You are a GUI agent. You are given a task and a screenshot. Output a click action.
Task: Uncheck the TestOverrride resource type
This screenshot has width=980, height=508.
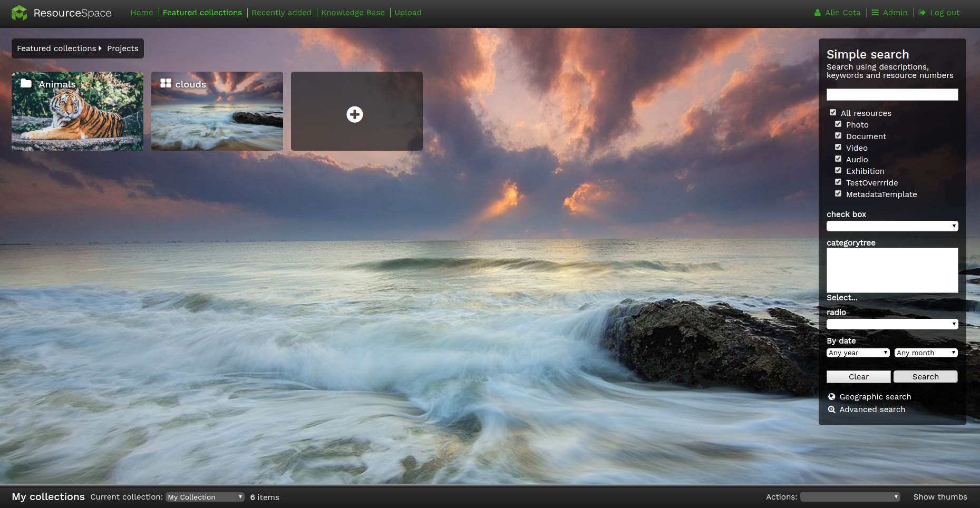838,182
